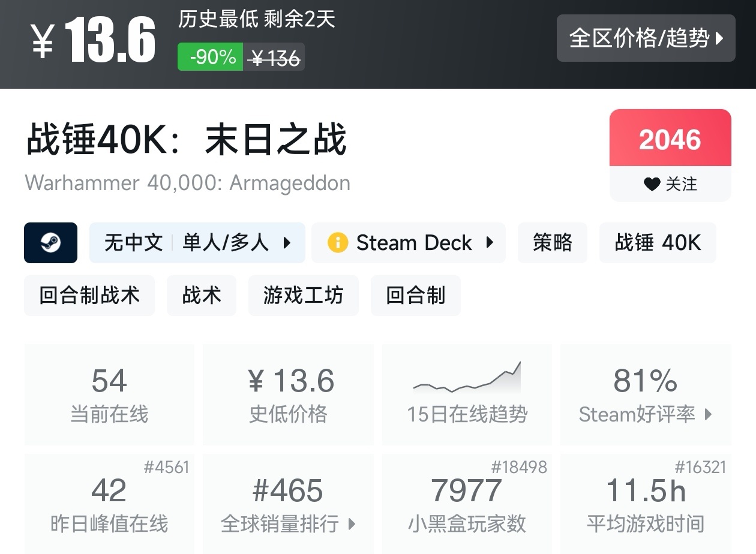Select the 战锤 40K tag

click(658, 243)
